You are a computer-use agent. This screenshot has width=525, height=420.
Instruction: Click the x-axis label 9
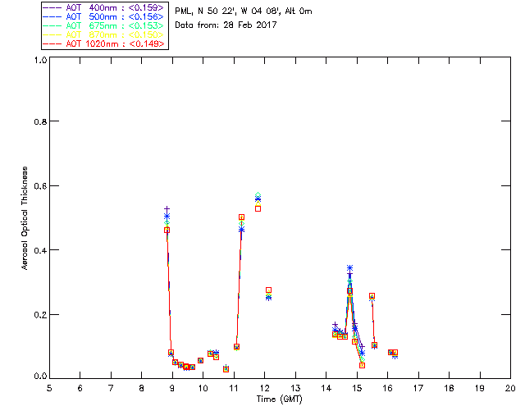172,388
